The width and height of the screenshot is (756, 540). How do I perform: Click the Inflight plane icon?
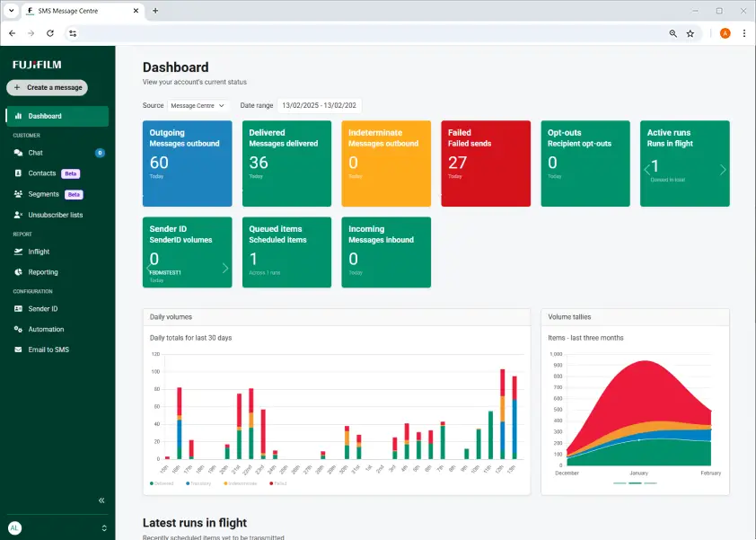(x=19, y=252)
